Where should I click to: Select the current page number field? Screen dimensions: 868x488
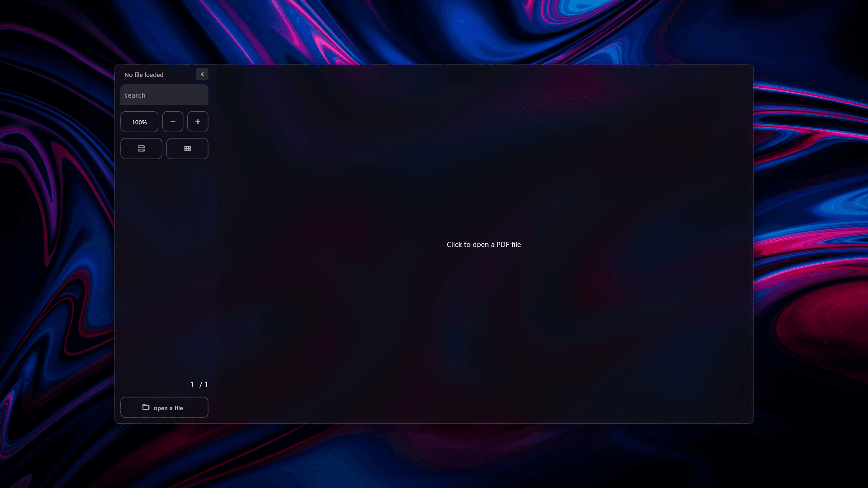(192, 384)
